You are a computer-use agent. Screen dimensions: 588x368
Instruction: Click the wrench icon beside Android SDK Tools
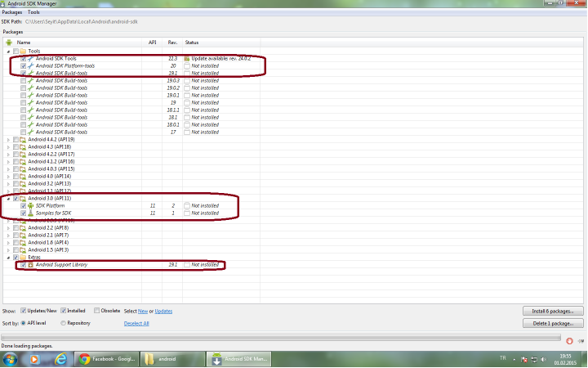point(31,59)
